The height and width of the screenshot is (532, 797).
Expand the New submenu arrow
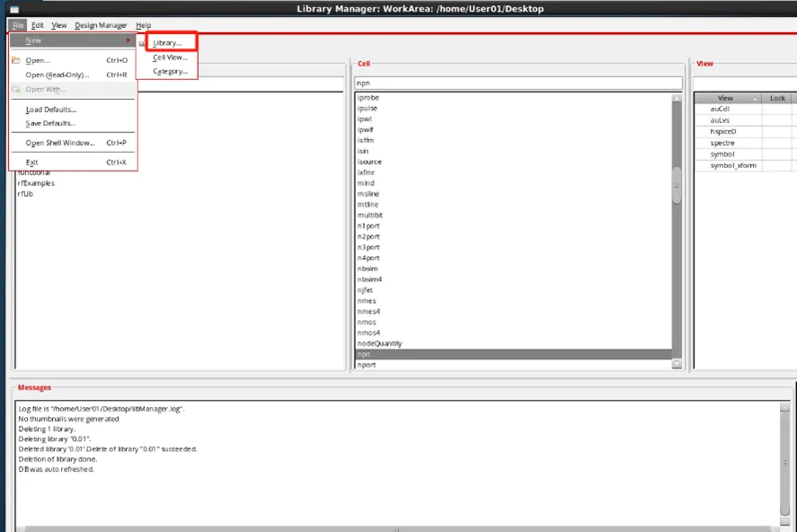point(128,40)
